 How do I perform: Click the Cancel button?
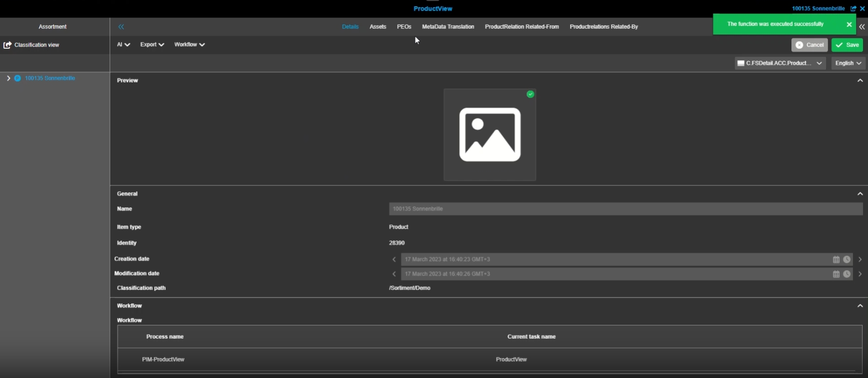[809, 45]
